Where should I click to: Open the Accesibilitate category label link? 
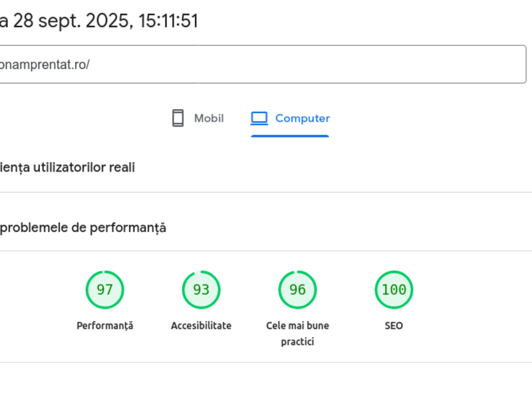tap(201, 326)
